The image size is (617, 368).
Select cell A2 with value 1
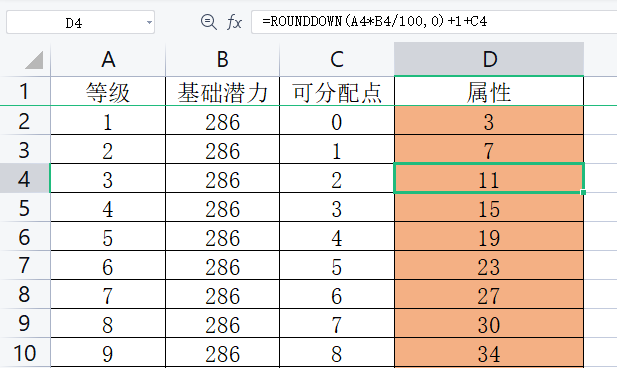tap(108, 120)
